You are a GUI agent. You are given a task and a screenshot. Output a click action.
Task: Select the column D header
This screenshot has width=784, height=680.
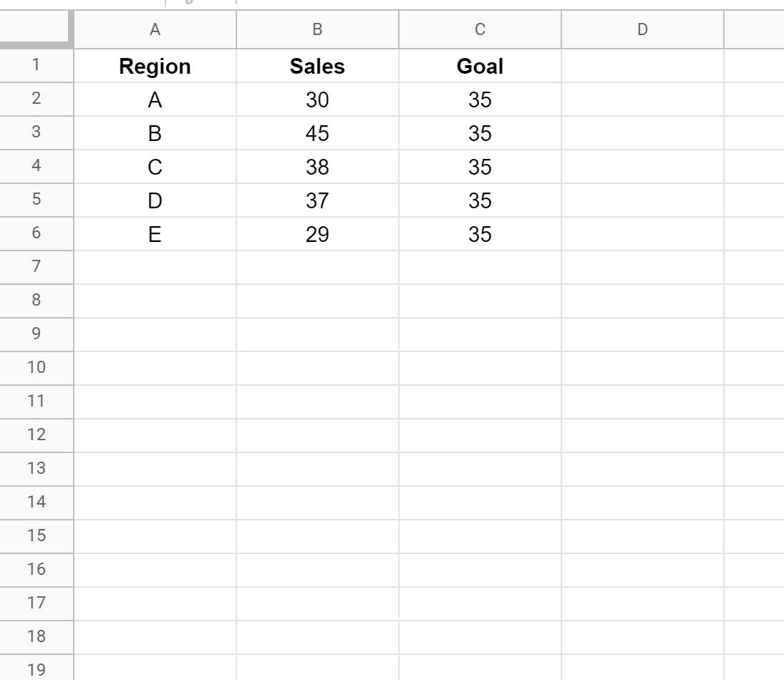(642, 29)
